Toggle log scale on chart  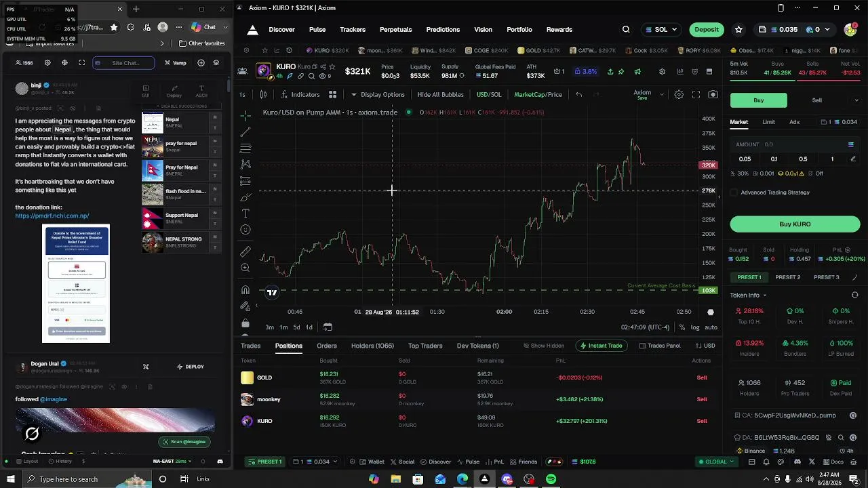(x=695, y=327)
